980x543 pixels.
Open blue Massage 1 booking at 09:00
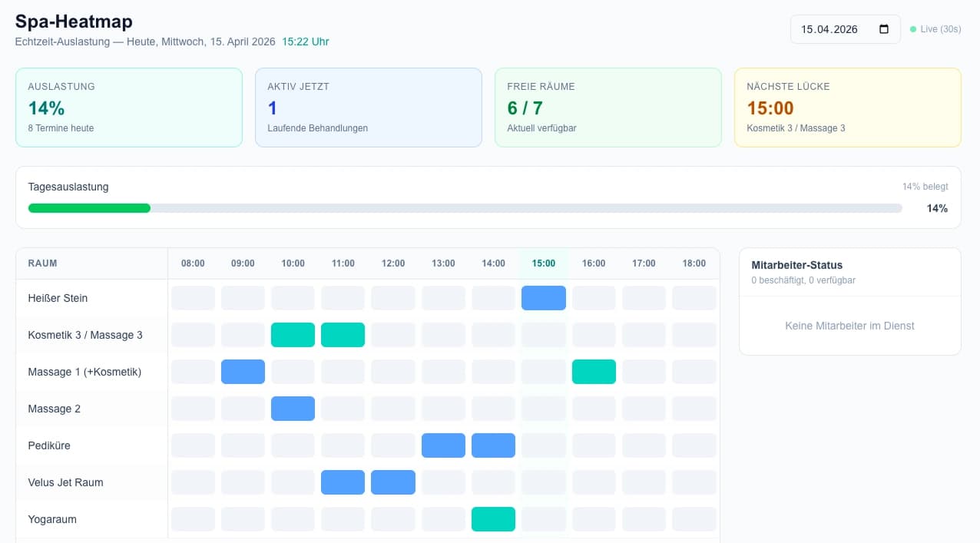click(x=243, y=372)
